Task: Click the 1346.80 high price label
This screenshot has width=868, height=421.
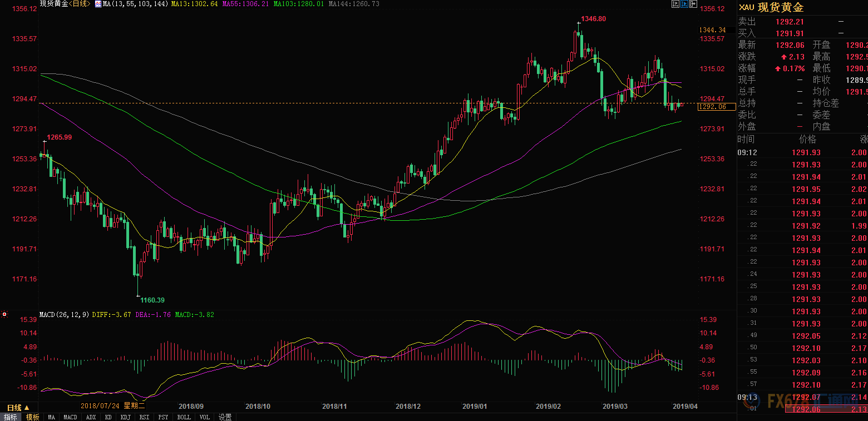Action: point(594,19)
